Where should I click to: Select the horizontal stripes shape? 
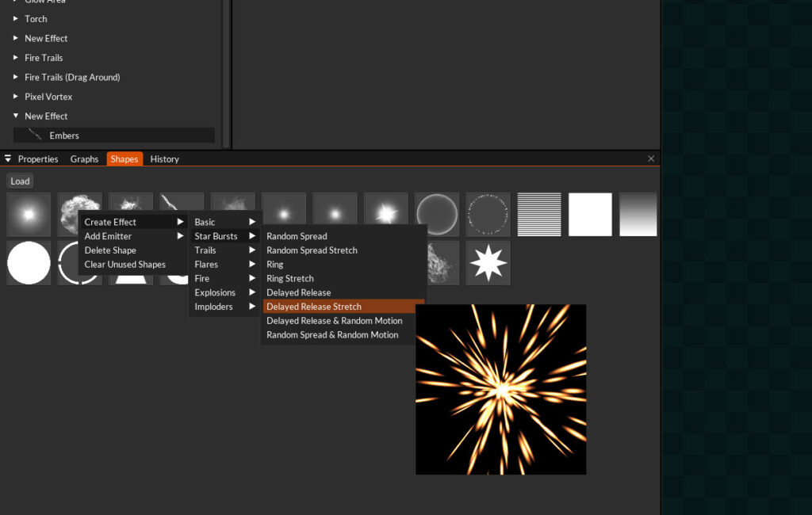[538, 214]
